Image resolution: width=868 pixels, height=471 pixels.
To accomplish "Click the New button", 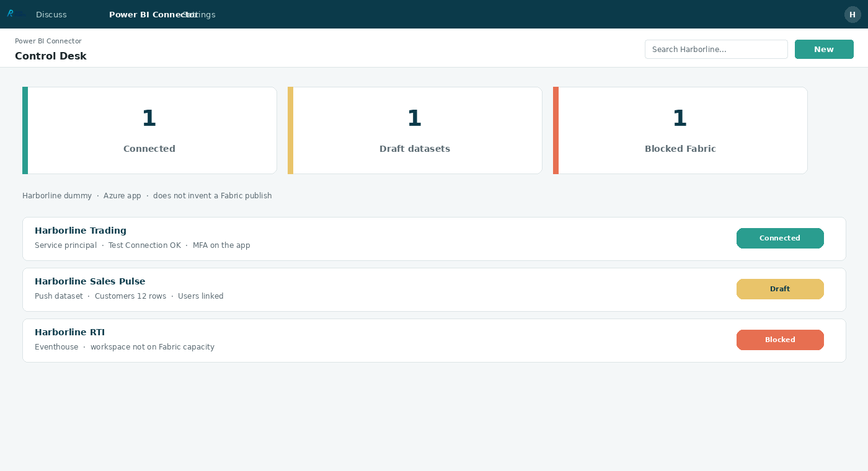I will [x=824, y=49].
